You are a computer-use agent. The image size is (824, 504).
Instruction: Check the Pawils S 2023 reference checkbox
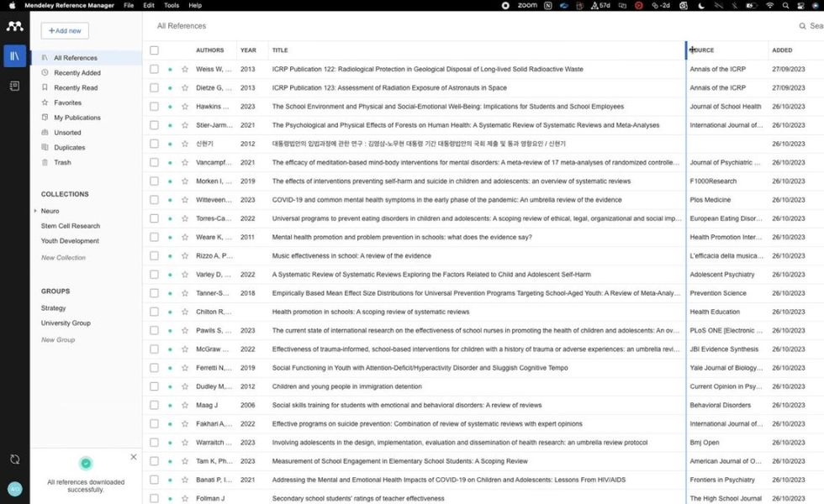click(154, 330)
